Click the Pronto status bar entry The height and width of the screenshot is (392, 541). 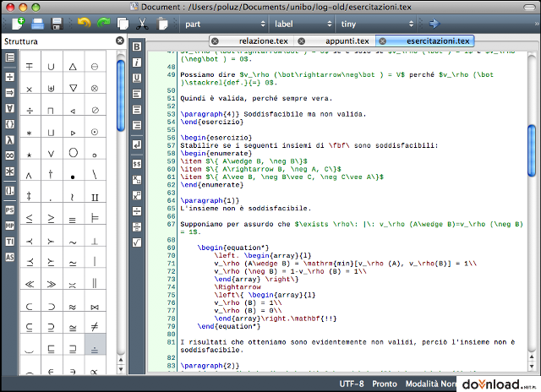click(385, 384)
